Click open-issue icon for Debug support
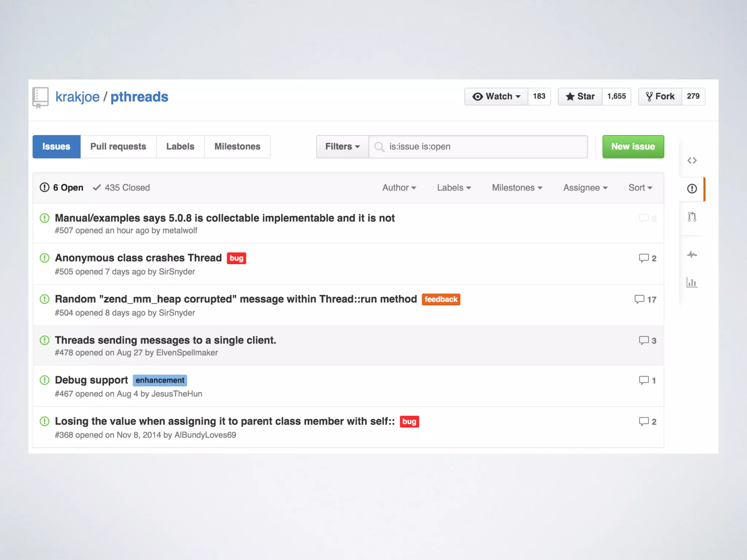The width and height of the screenshot is (747, 560). (x=44, y=380)
